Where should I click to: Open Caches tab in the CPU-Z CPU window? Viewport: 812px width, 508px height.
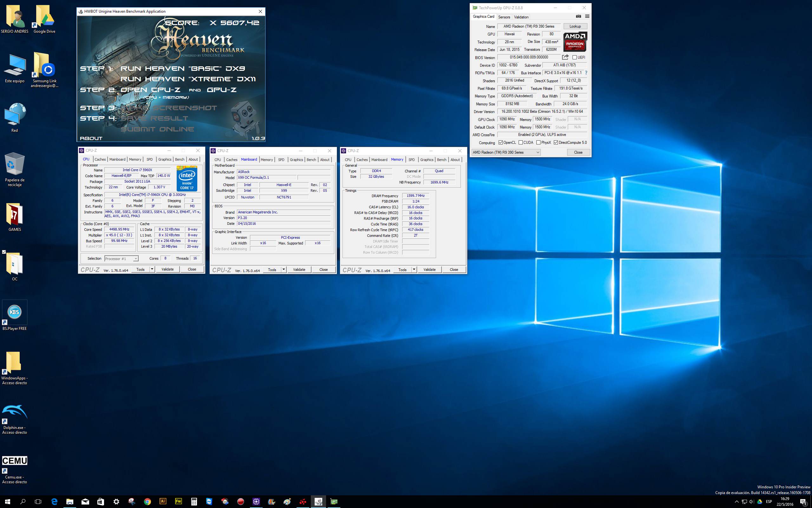coord(100,159)
